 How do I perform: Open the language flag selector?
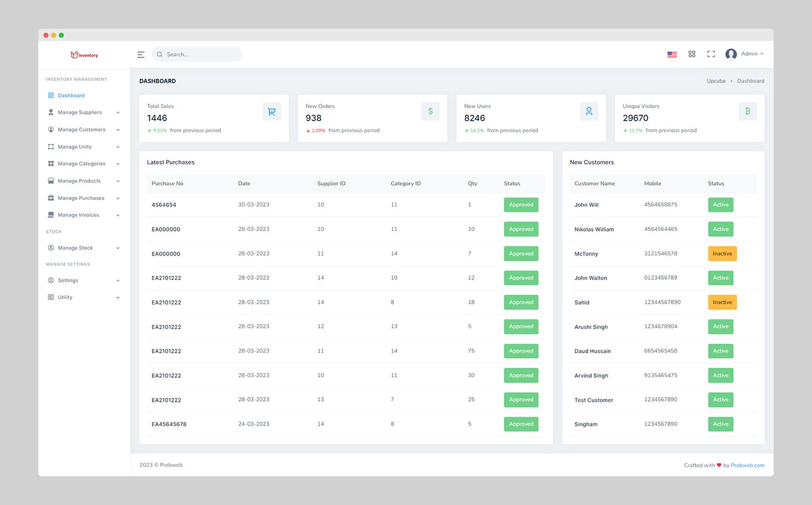click(x=672, y=54)
